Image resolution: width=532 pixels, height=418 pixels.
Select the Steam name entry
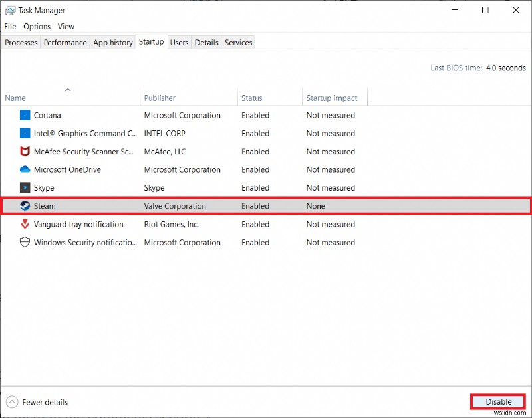(x=45, y=206)
